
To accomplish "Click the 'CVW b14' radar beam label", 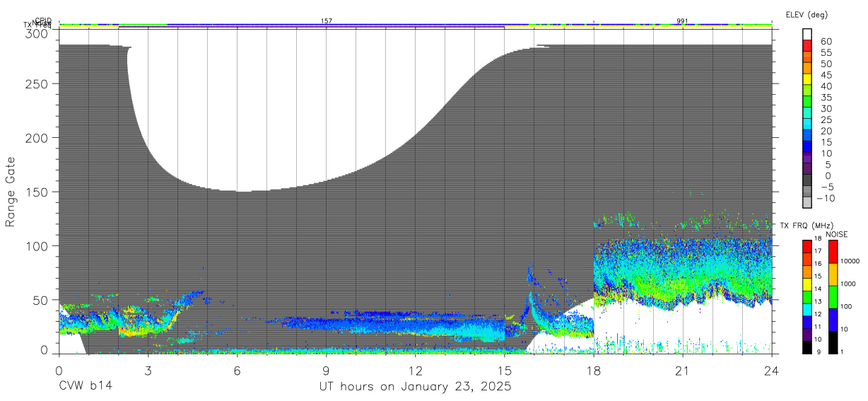I will click(85, 387).
